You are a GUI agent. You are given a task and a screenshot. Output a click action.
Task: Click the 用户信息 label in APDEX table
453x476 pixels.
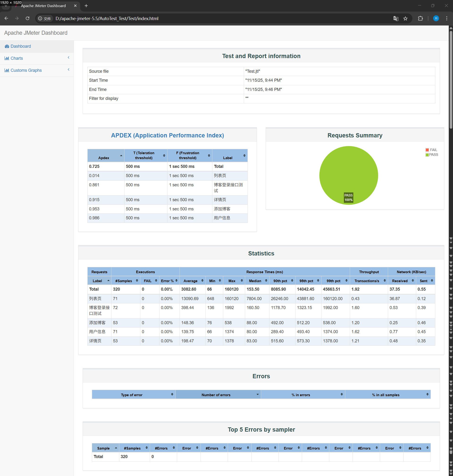222,218
